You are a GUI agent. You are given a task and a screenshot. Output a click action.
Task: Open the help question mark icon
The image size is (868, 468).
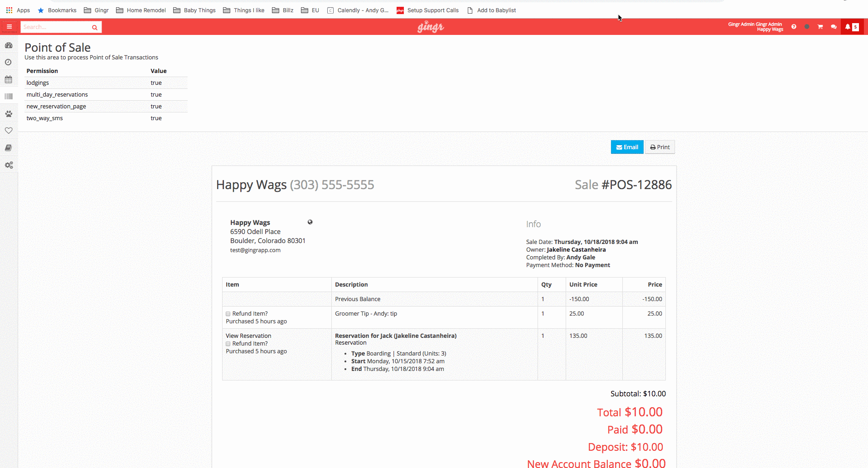[x=794, y=27]
